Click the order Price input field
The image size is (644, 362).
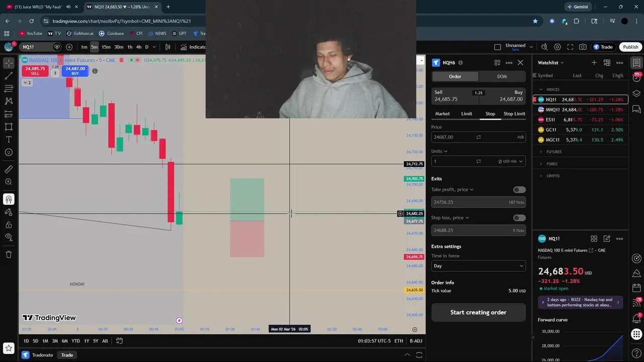pyautogui.click(x=478, y=137)
